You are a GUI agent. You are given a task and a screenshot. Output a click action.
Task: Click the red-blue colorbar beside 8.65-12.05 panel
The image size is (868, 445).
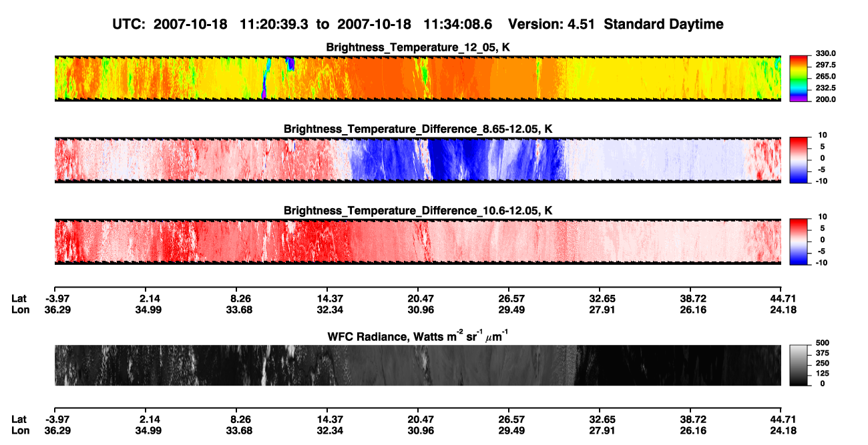click(799, 159)
